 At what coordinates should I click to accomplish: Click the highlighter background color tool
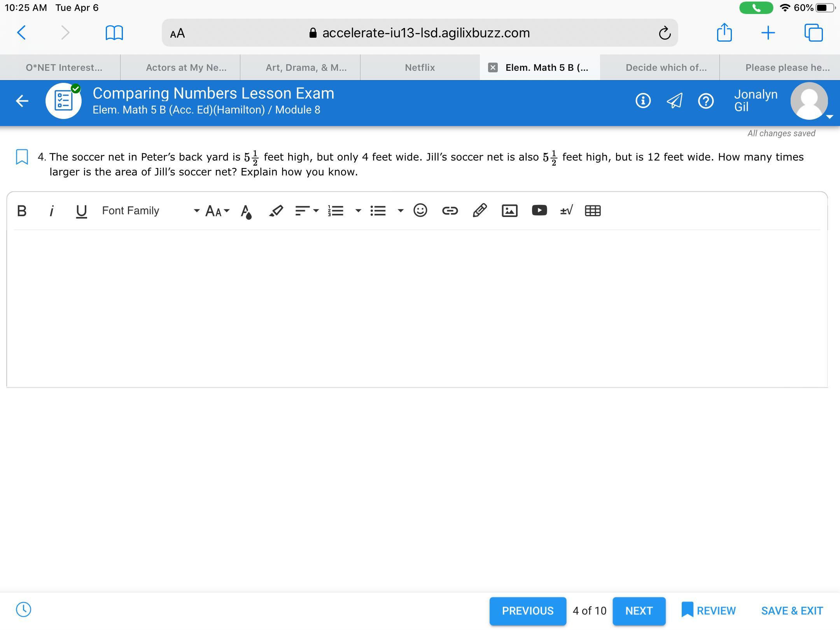(276, 210)
